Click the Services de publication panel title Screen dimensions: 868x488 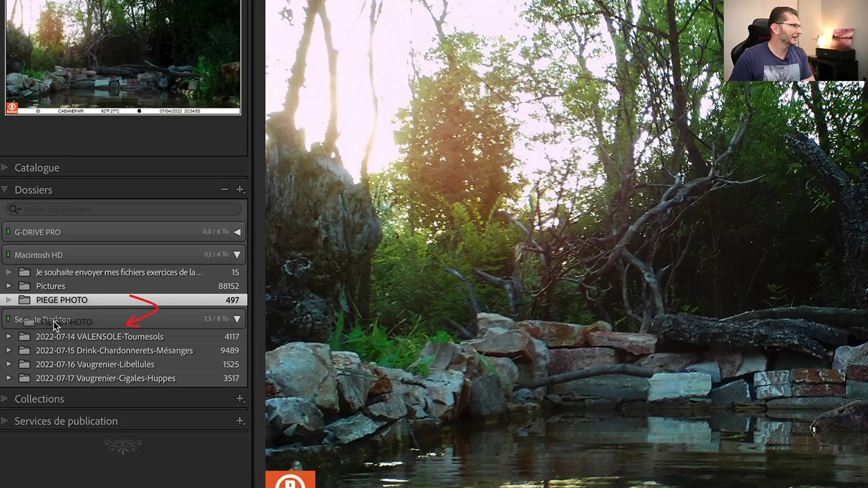[66, 421]
